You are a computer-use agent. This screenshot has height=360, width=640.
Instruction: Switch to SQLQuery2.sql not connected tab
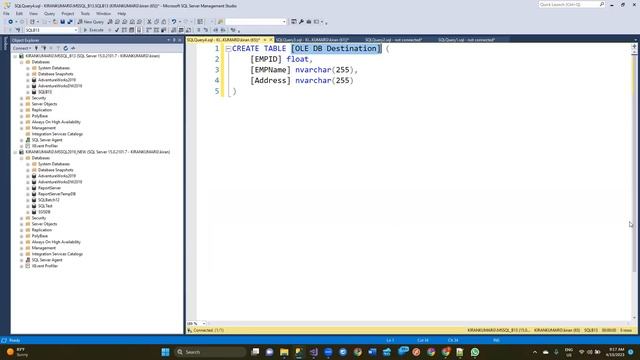tap(393, 40)
